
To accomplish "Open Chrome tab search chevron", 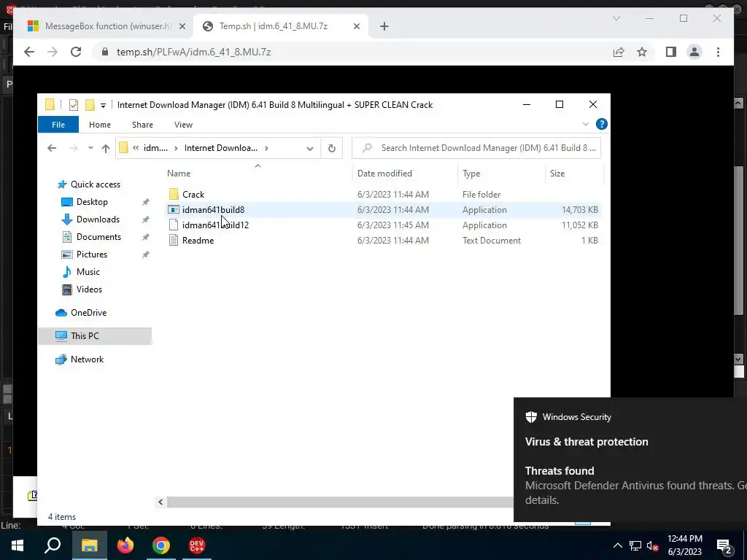I will click(x=616, y=18).
